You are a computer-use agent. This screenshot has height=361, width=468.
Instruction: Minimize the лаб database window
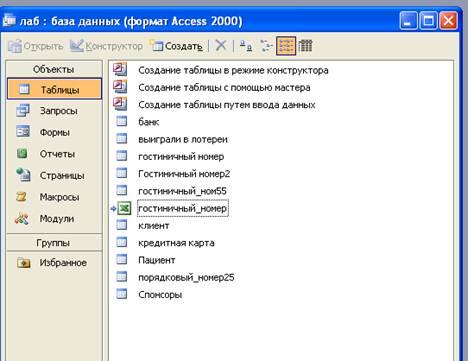408,21
